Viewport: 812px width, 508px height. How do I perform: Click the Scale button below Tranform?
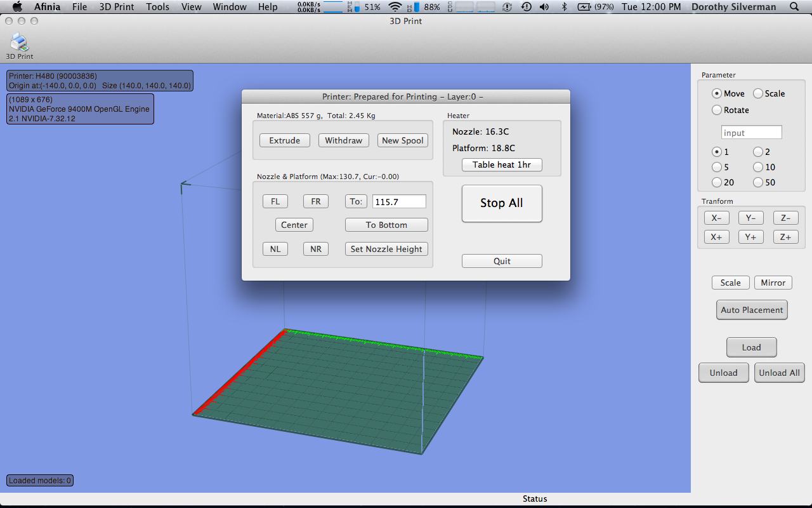click(731, 283)
